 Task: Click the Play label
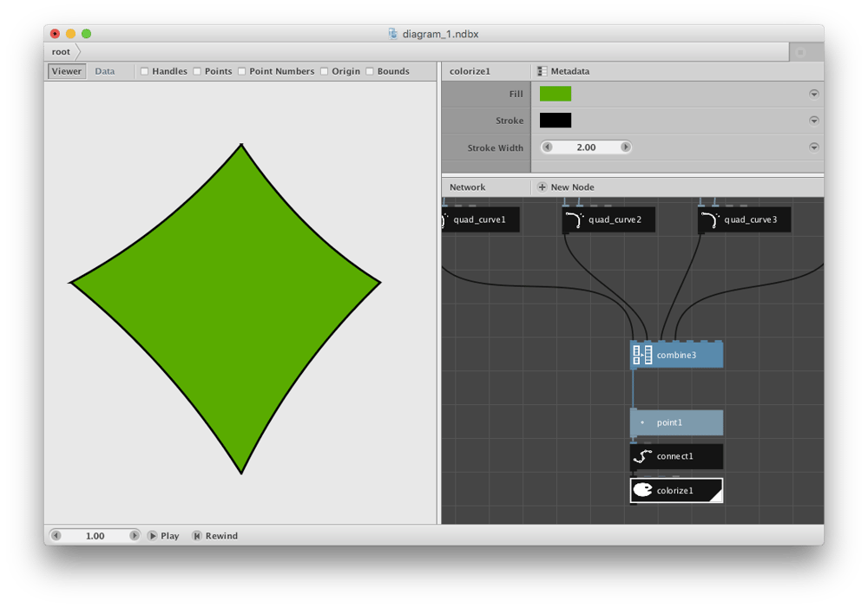pos(170,535)
